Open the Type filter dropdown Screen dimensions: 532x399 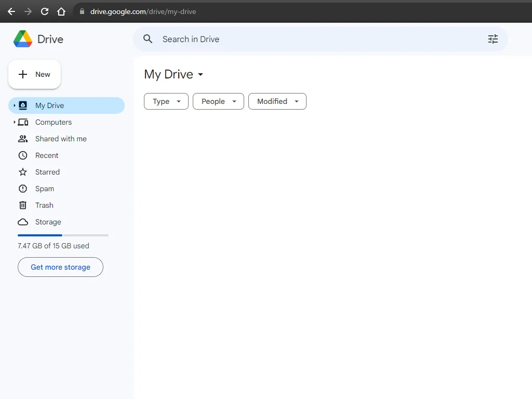166,101
